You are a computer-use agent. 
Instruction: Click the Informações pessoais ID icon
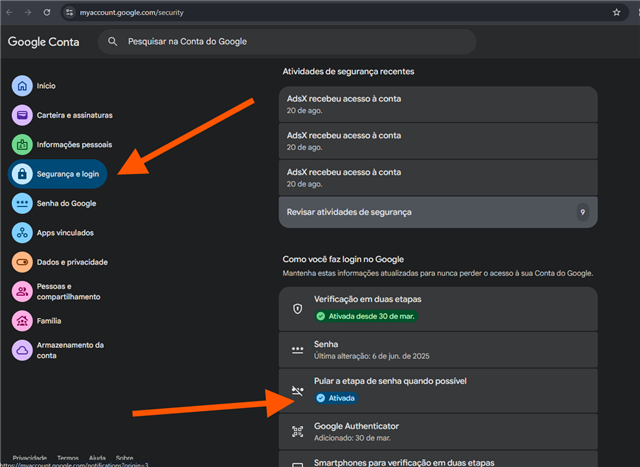(x=22, y=145)
